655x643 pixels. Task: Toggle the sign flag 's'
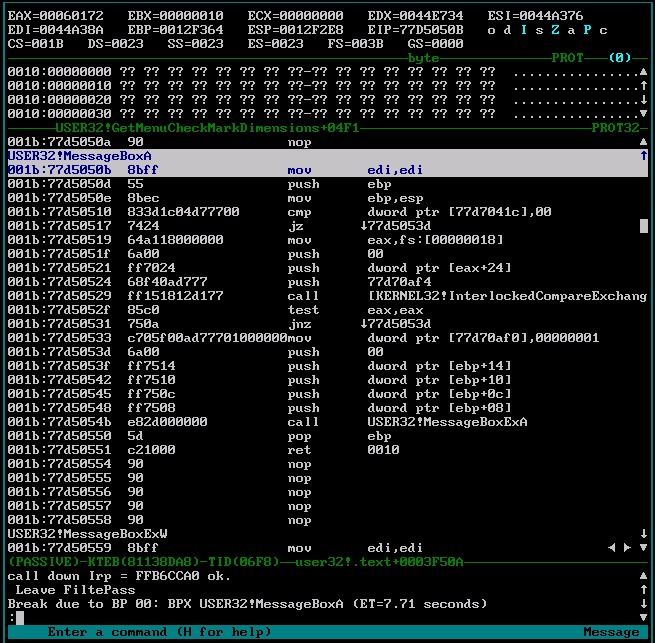[539, 30]
